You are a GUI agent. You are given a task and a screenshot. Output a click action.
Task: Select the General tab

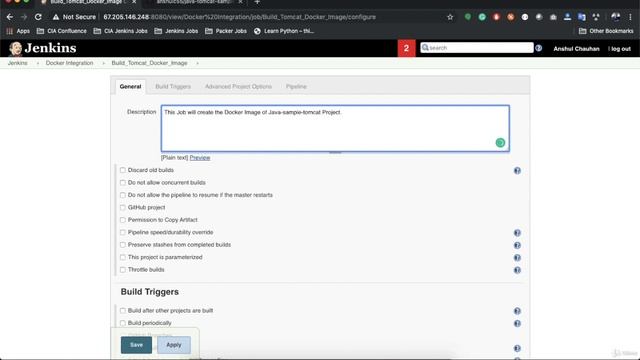tap(130, 87)
